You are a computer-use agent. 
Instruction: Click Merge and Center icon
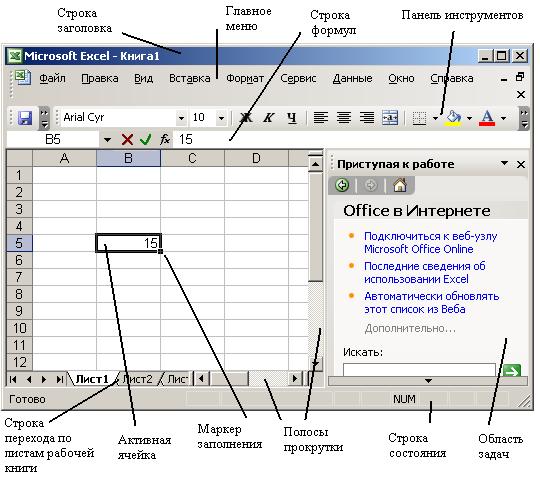pyautogui.click(x=390, y=118)
